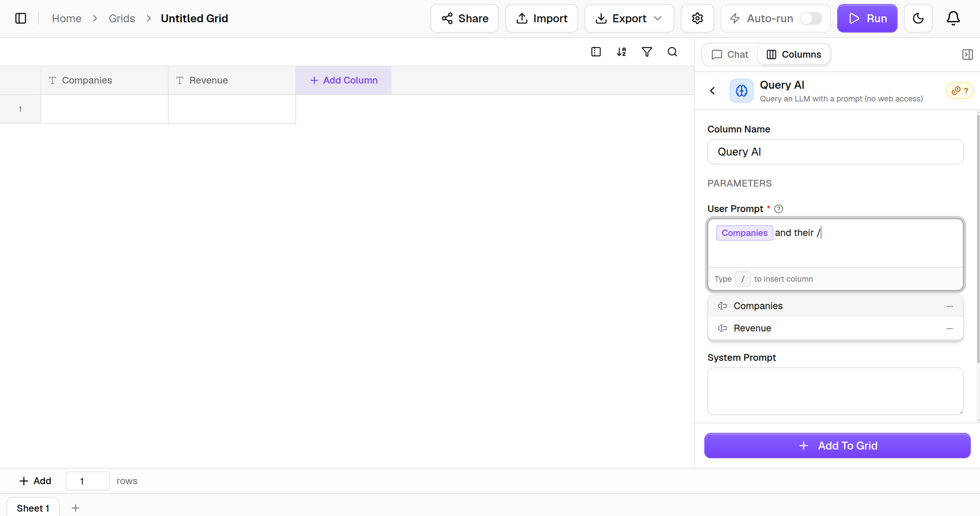
Task: Open notifications bell icon
Action: click(x=953, y=18)
